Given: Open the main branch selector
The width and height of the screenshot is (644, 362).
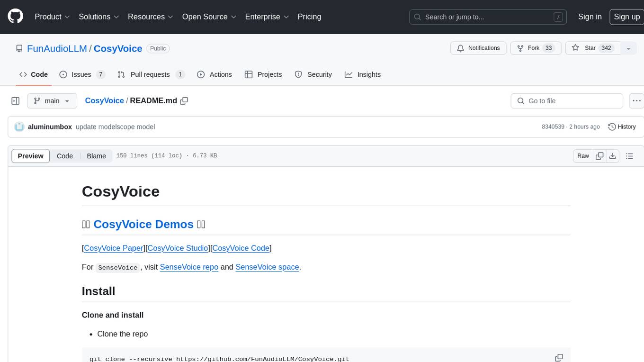Looking at the screenshot, I should pos(52,101).
